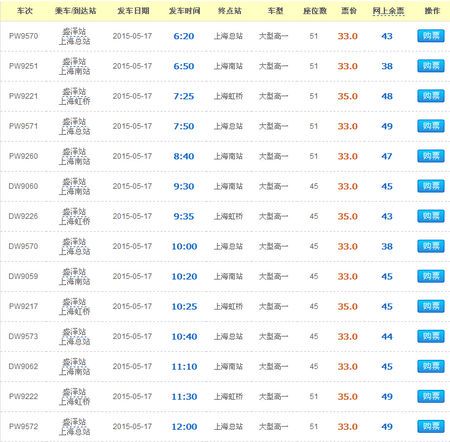Screen dimensions: 450x442
Task: Open the 盛泽站 上海总站 station link in PW9570 row
Action: [75, 36]
